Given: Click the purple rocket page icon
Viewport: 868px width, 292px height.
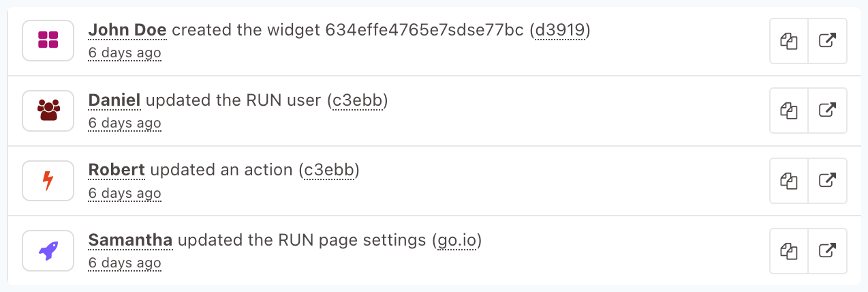Looking at the screenshot, I should point(48,250).
